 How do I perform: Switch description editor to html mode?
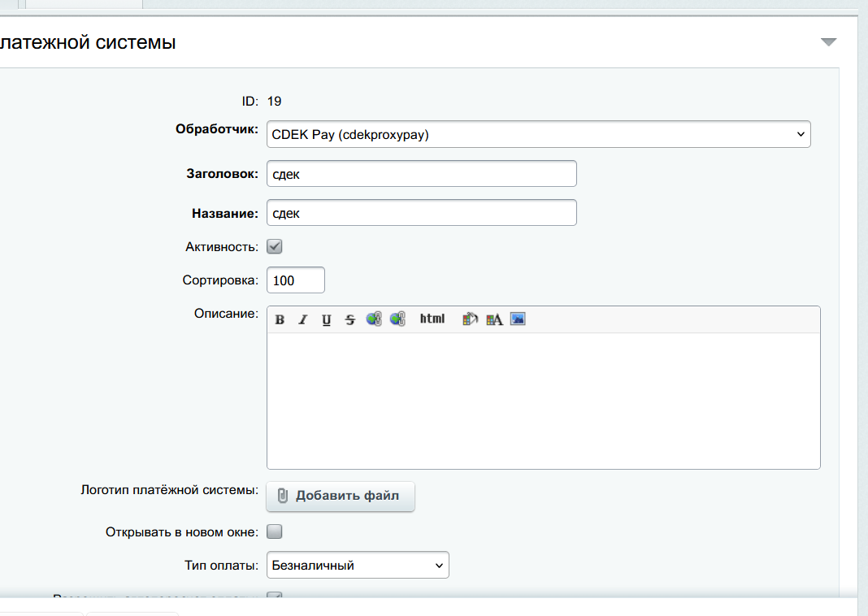coord(432,319)
